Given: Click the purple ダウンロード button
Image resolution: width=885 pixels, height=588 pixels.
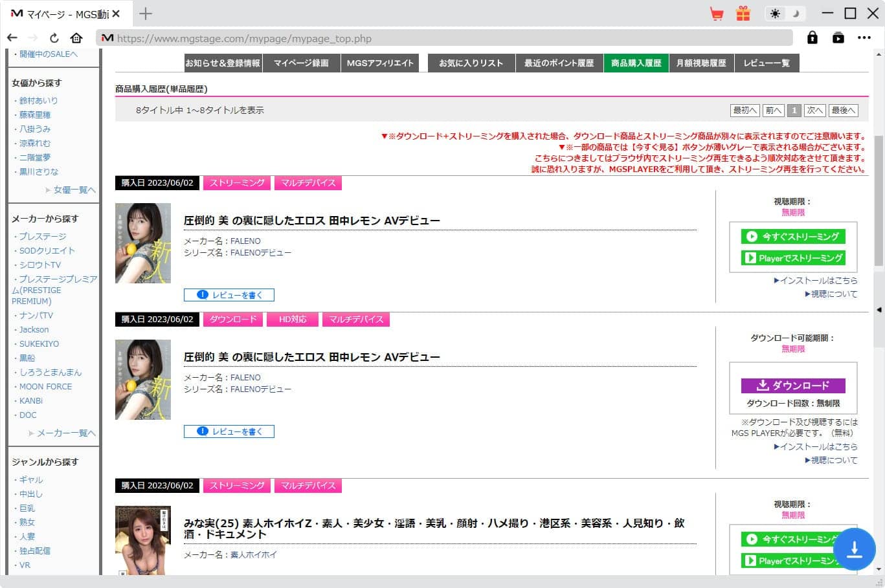Looking at the screenshot, I should click(793, 386).
